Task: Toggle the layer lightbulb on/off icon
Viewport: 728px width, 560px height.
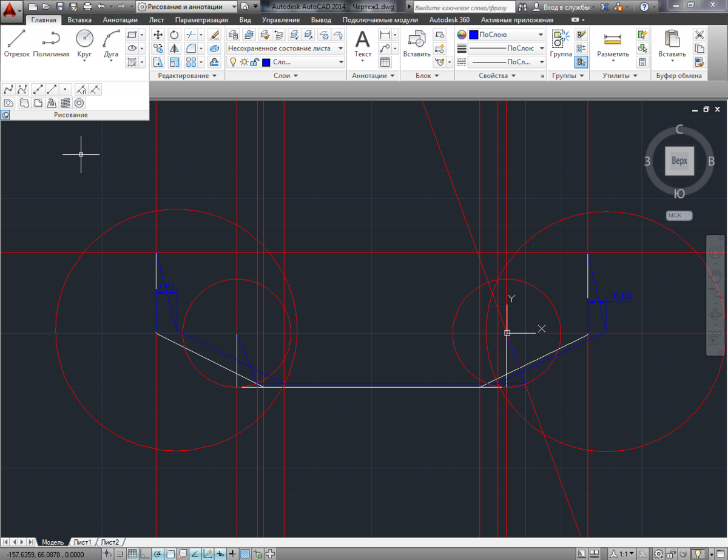Action: point(233,62)
